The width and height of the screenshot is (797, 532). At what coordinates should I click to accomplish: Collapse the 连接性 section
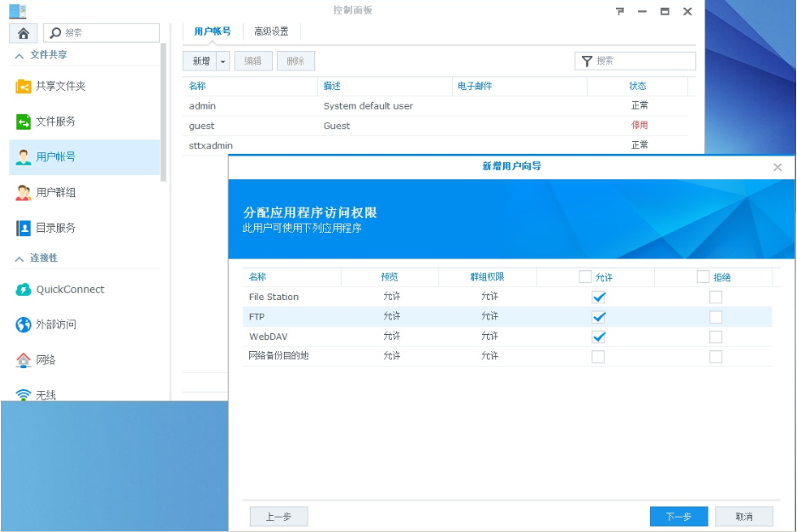[x=20, y=258]
